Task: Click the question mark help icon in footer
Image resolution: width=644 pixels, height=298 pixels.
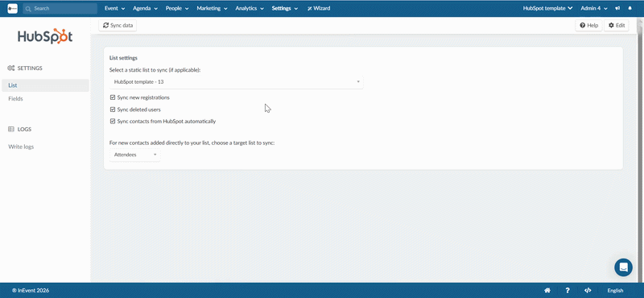Action: [568, 290]
